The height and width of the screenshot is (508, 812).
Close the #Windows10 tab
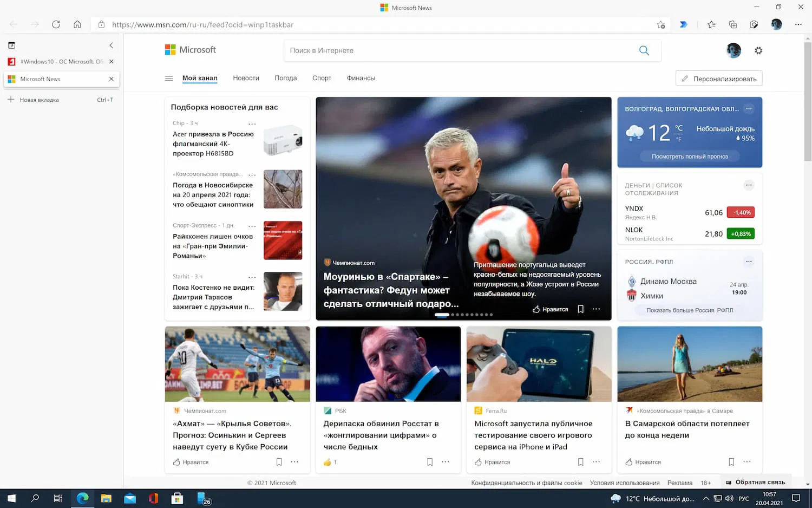(x=112, y=62)
